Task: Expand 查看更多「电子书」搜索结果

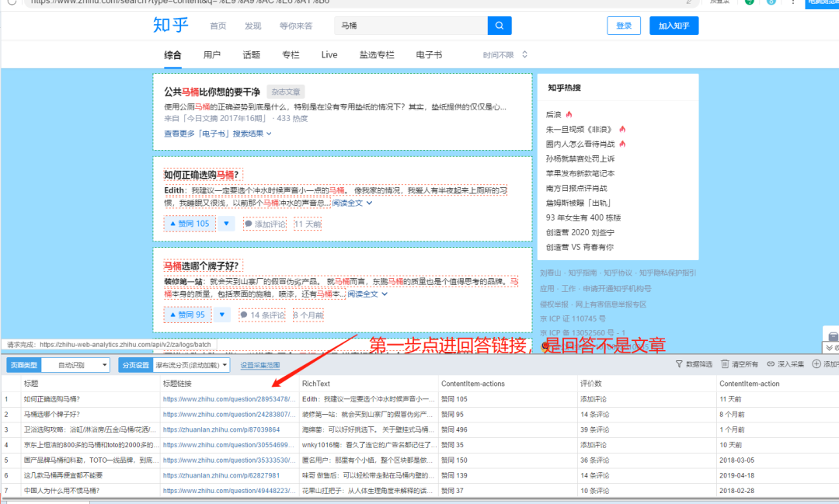Action: tap(218, 134)
